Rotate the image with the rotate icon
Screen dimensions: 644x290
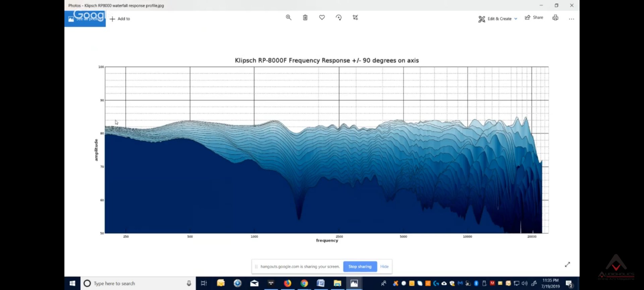pyautogui.click(x=339, y=17)
